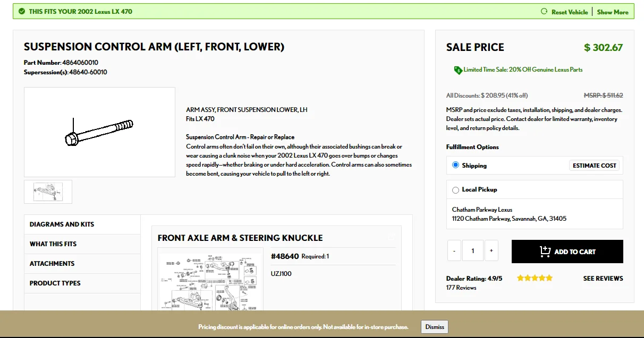This screenshot has width=644, height=338.
Task: Click the Reset Vehicle refresh icon
Action: click(544, 12)
